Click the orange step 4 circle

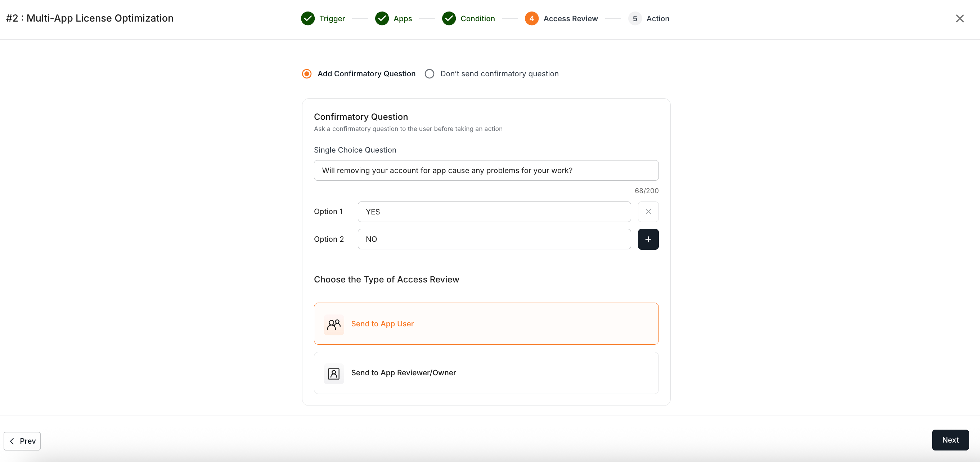point(531,18)
